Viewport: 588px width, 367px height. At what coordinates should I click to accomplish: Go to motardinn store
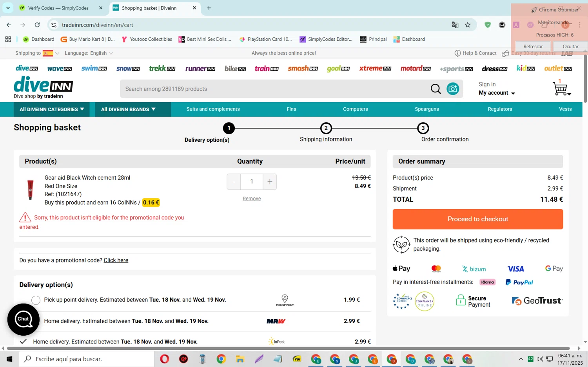(x=416, y=69)
